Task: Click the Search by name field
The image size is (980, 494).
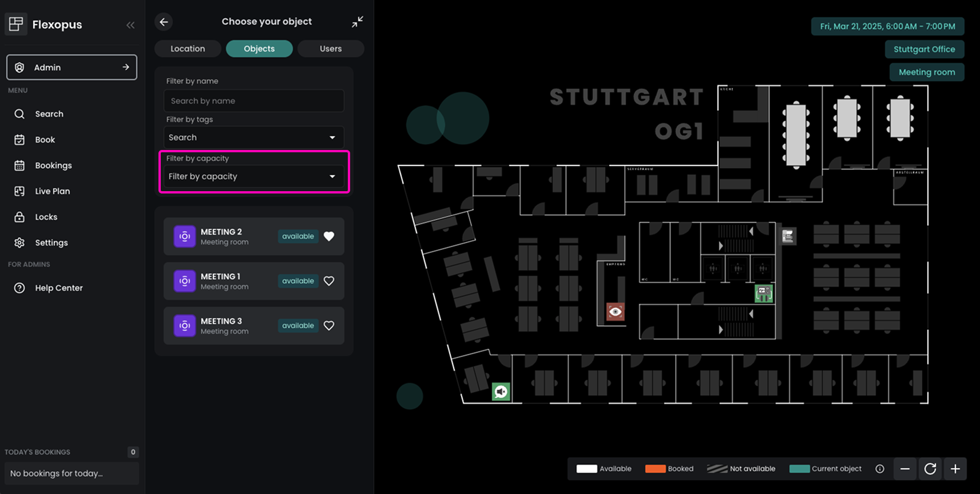Action: (x=253, y=101)
